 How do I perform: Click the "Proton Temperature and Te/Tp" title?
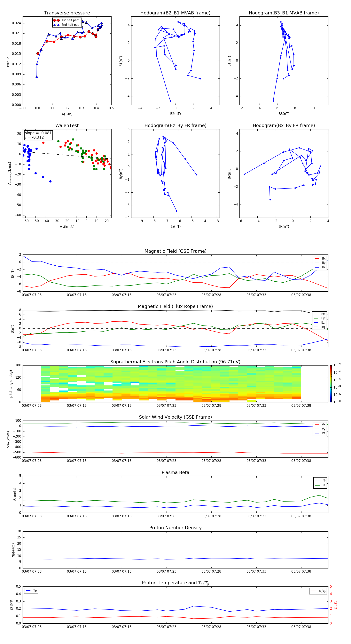pyautogui.click(x=175, y=583)
